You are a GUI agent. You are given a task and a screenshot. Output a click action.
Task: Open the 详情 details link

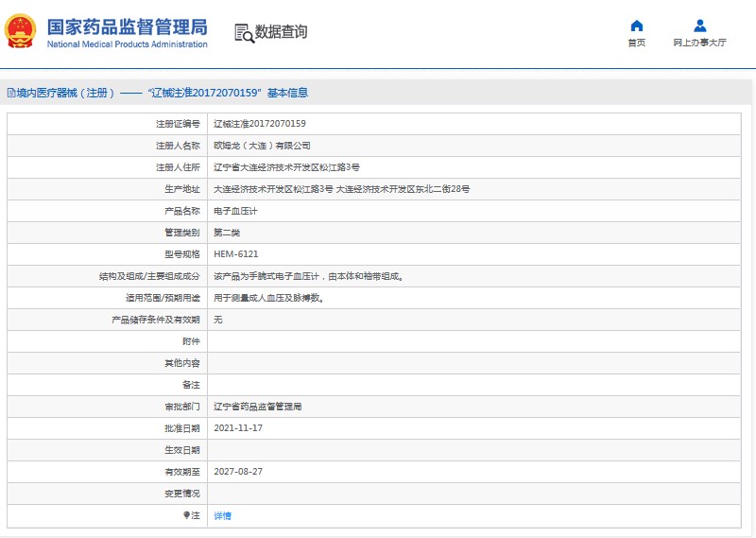pos(222,516)
